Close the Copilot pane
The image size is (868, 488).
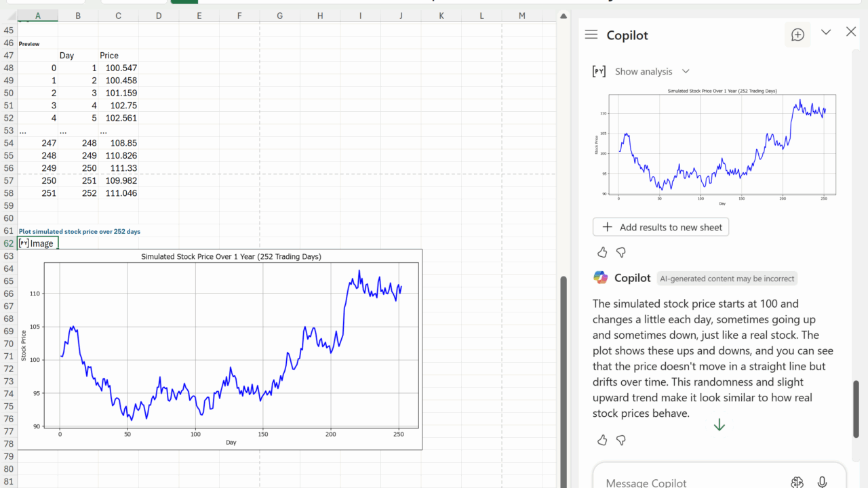tap(851, 32)
